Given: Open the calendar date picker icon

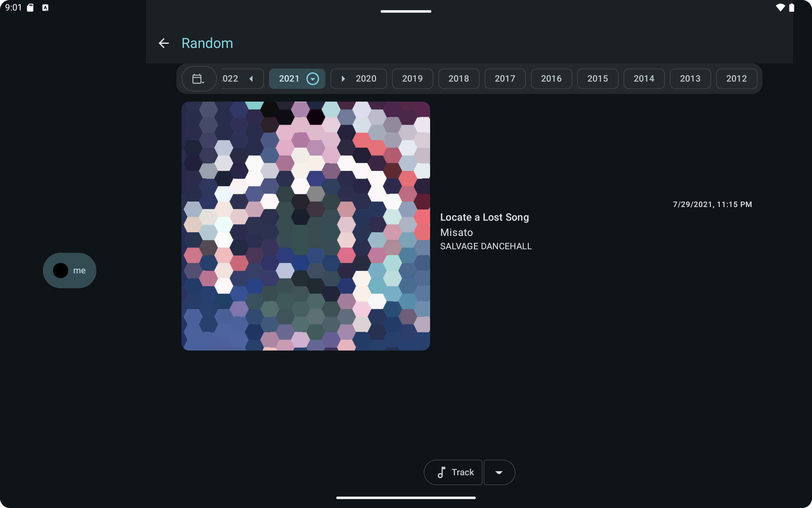Looking at the screenshot, I should click(x=199, y=79).
